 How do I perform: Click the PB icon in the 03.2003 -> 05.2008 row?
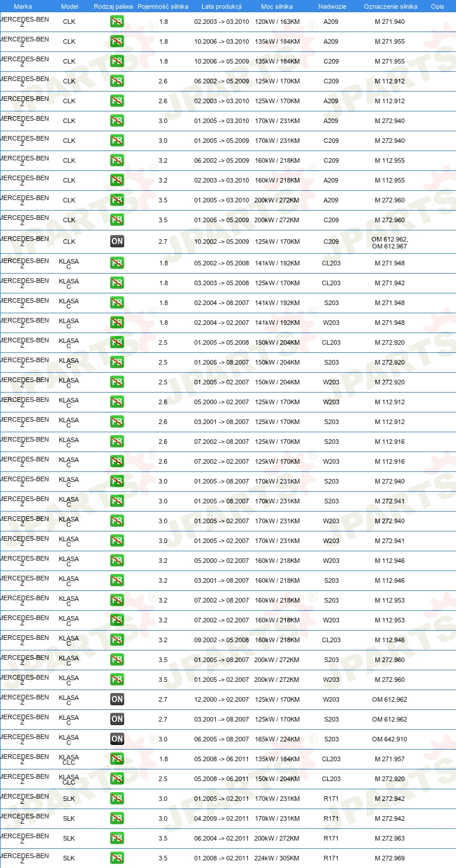coord(117,283)
